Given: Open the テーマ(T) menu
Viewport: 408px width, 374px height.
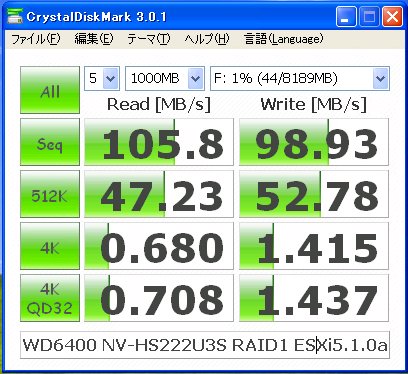Looking at the screenshot, I should [149, 39].
